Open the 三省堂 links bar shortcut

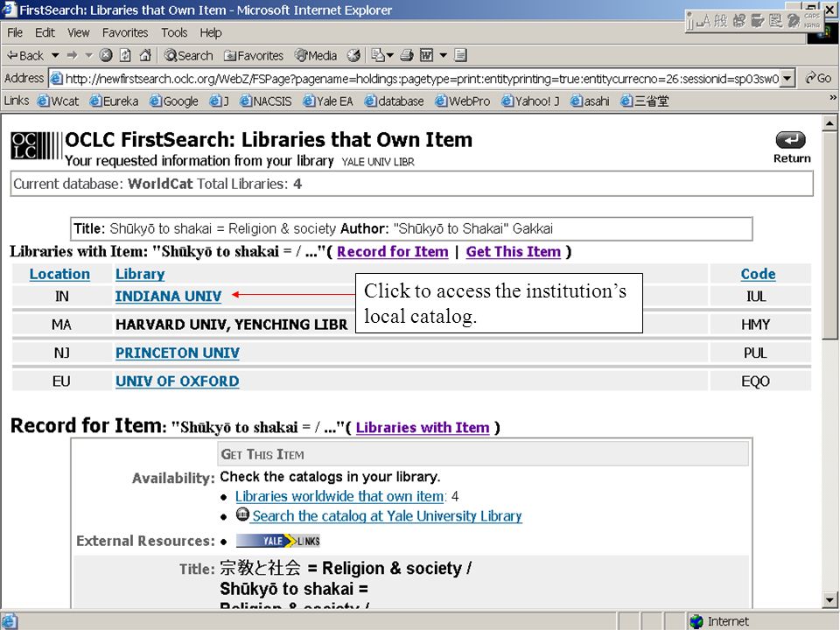[x=645, y=101]
